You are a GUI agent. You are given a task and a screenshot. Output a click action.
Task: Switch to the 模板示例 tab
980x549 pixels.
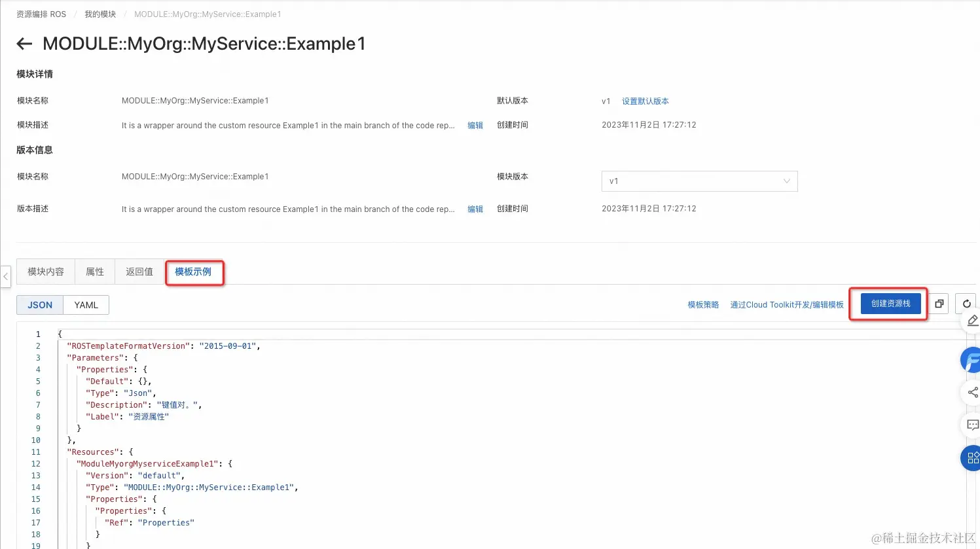pos(193,272)
